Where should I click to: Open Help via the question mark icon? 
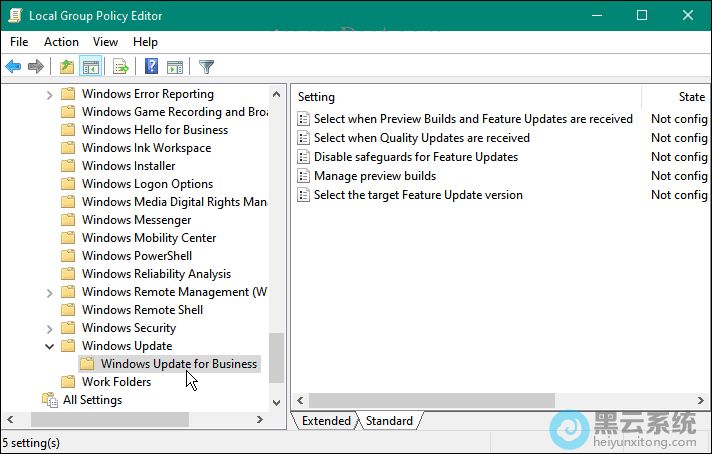point(151,67)
